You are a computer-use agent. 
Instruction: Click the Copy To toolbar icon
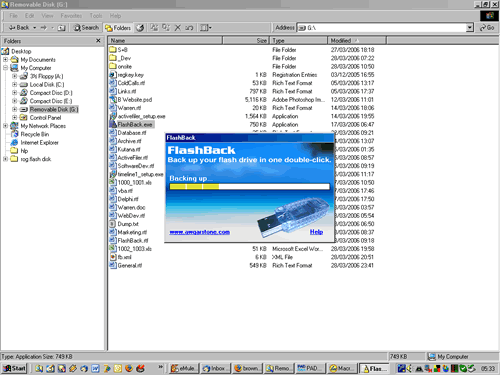click(x=166, y=28)
